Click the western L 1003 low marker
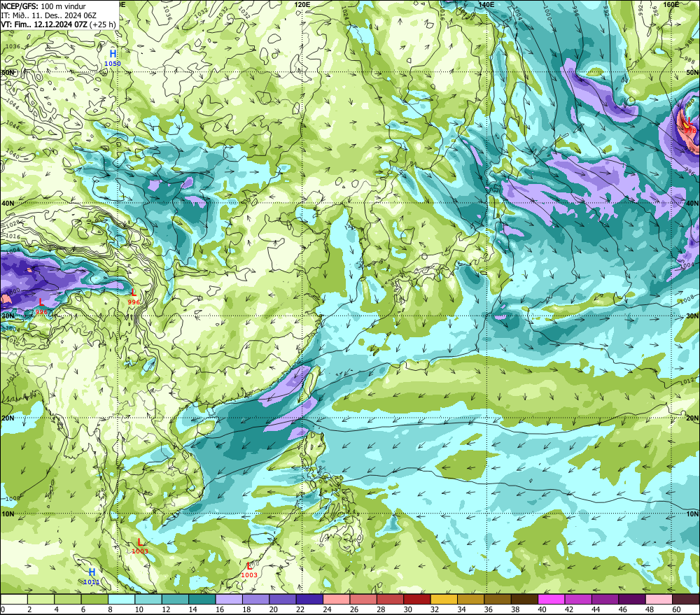This screenshot has width=700, height=615. tap(140, 546)
